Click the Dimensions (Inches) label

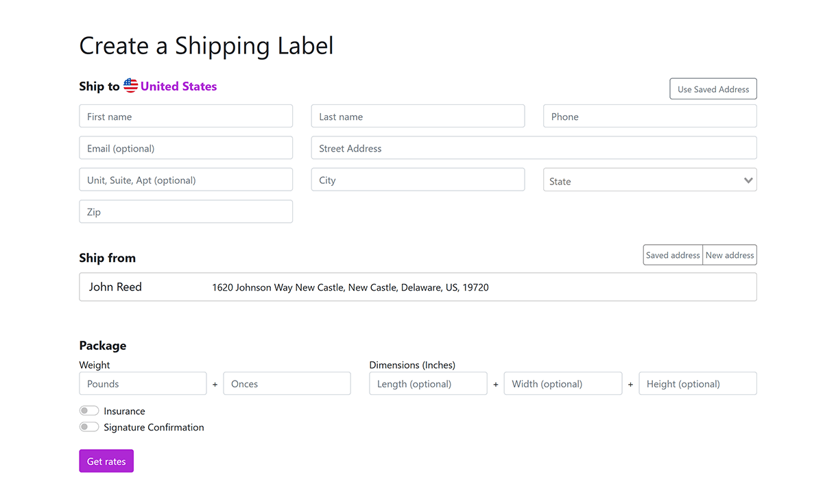(412, 365)
